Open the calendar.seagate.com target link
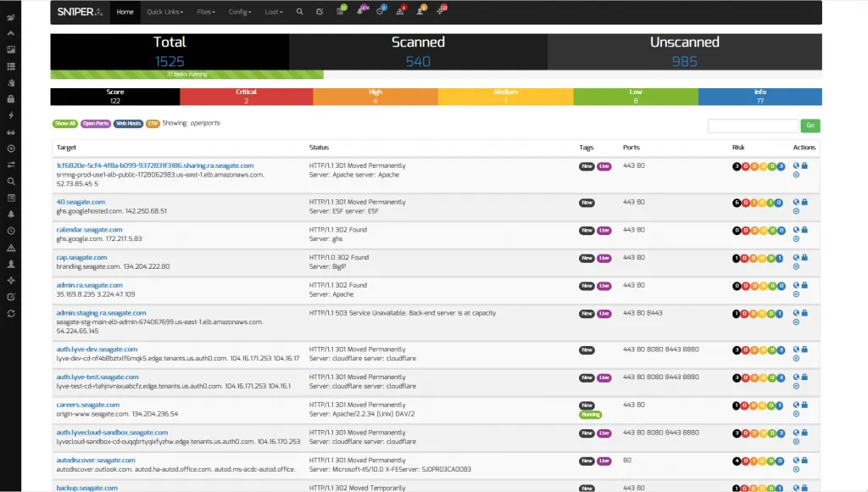The width and height of the screenshot is (868, 492). tap(90, 230)
